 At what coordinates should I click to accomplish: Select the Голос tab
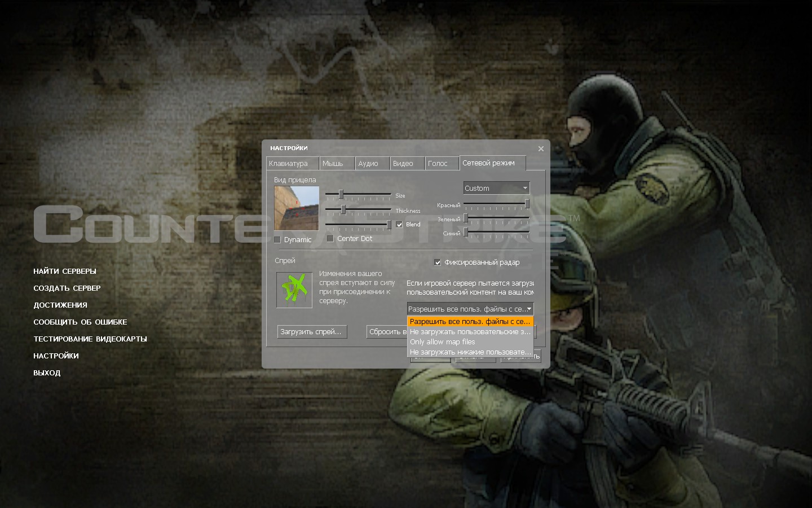click(x=442, y=163)
